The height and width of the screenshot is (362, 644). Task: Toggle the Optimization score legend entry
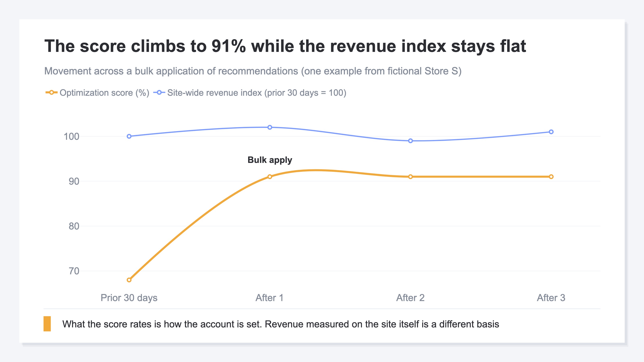click(97, 93)
